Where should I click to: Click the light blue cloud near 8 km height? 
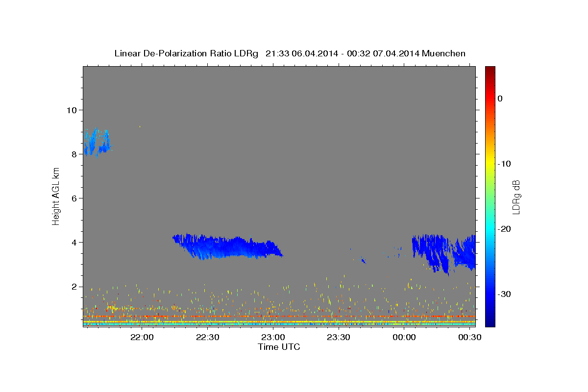pos(97,142)
